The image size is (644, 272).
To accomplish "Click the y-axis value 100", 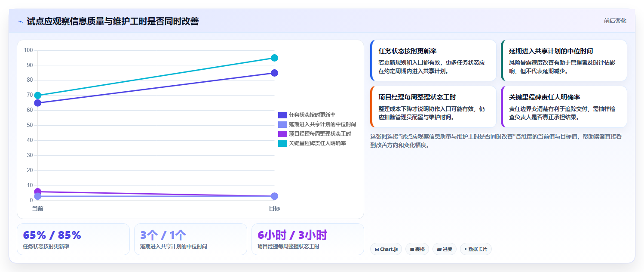I will pos(28,50).
